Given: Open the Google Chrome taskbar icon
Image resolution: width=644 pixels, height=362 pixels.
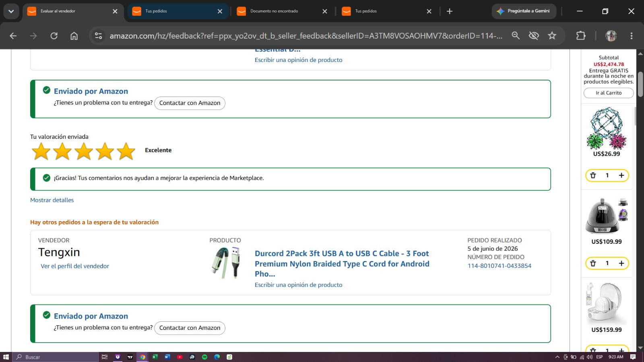Looking at the screenshot, I should pos(142,357).
